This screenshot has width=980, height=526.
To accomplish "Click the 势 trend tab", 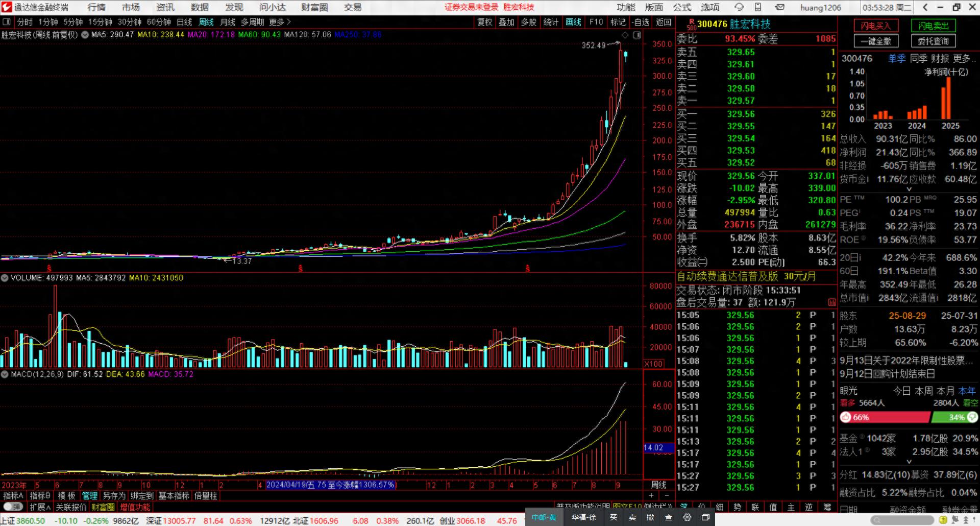I will pos(738,507).
